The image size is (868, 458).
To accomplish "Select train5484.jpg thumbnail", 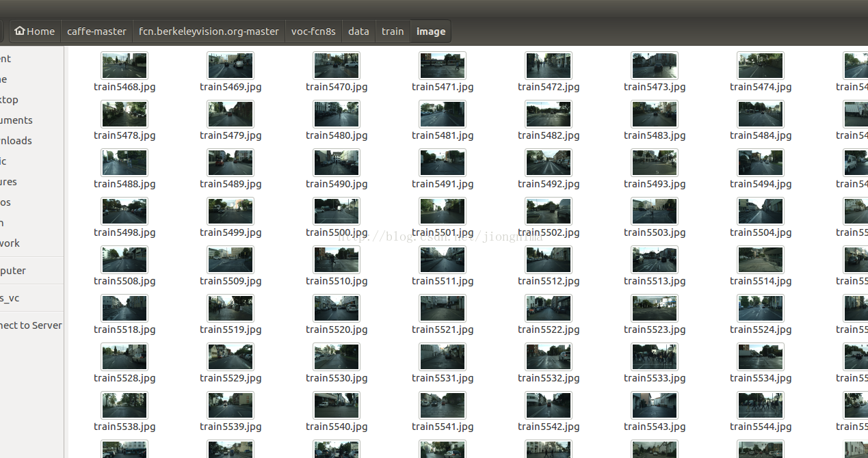I will coord(761,114).
